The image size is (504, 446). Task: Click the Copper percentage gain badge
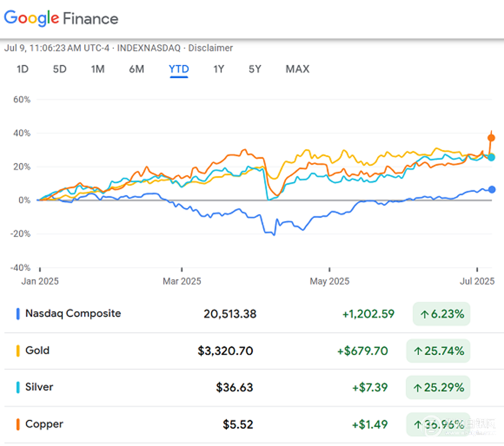438,424
